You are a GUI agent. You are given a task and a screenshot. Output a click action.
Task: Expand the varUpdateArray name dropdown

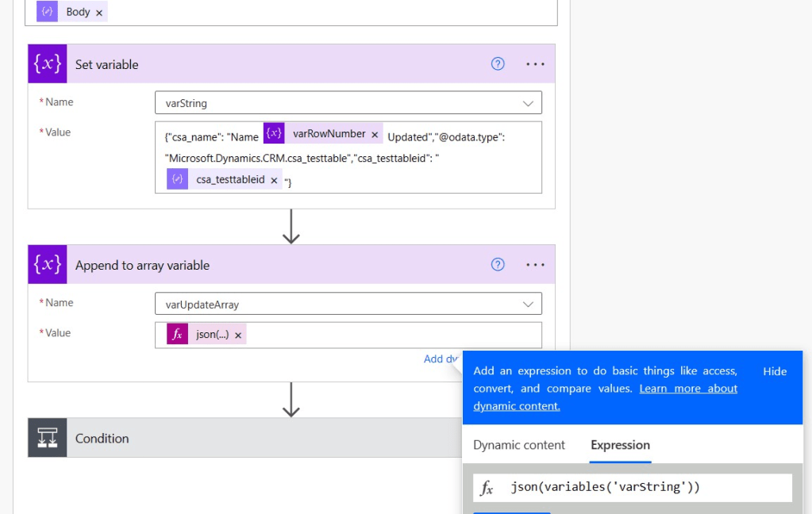528,304
